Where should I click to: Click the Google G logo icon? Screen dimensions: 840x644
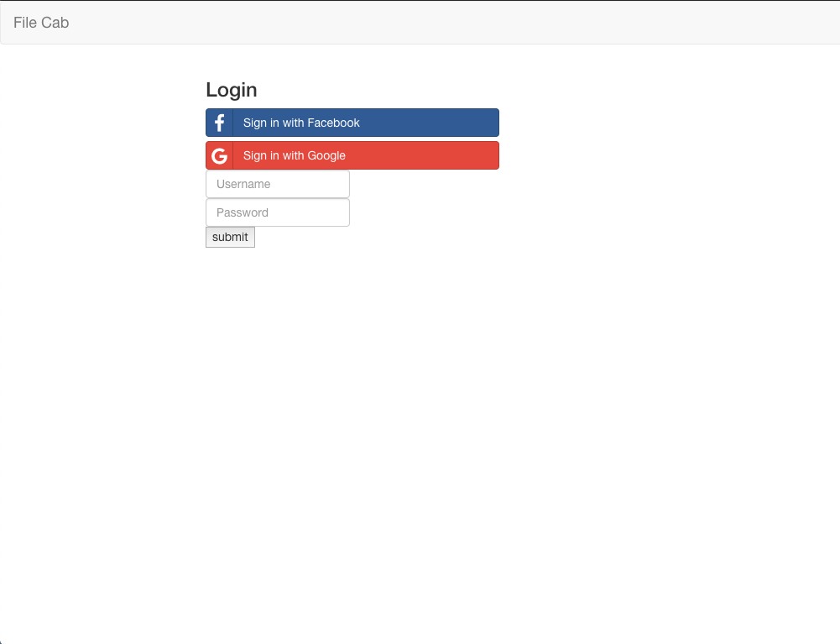click(x=220, y=155)
